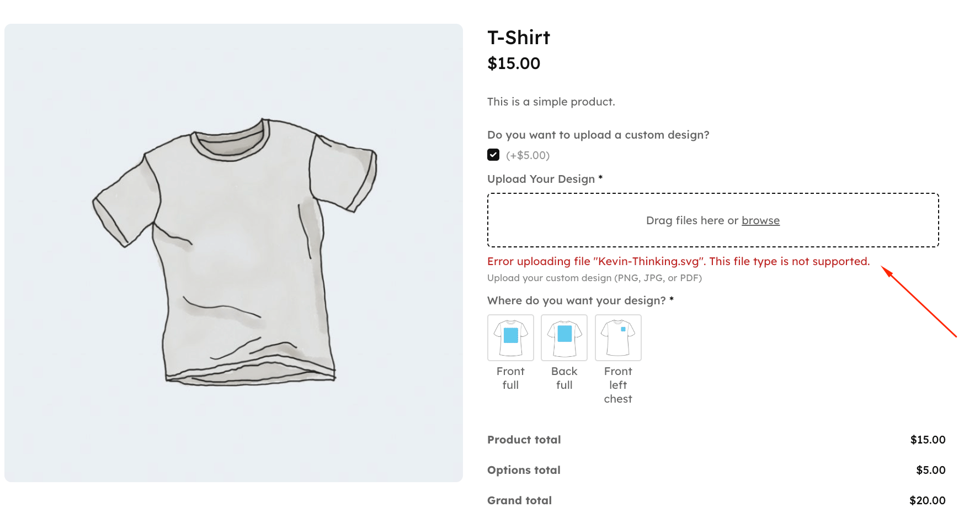Click the Product total $15.00 amount
Viewport: 980px width, 528px height.
[928, 440]
